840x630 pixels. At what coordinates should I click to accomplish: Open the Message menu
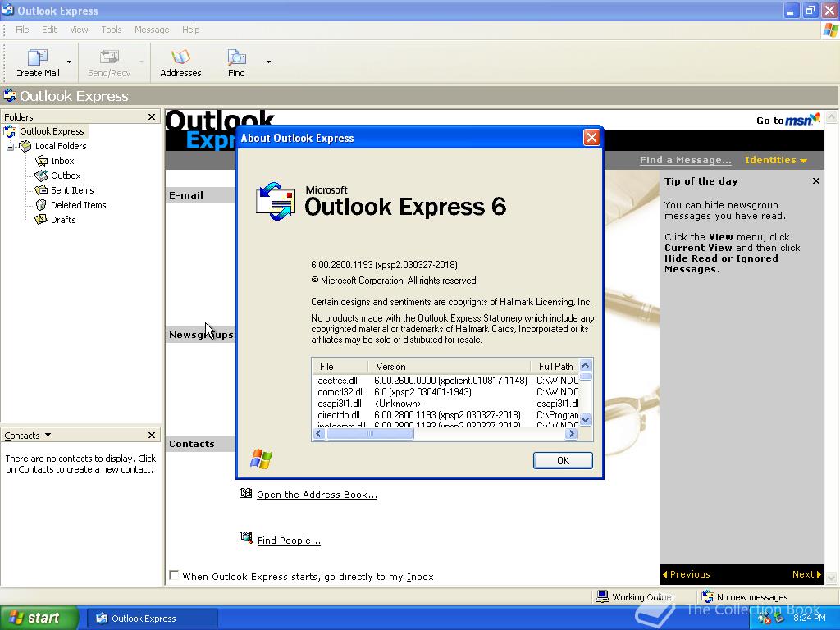pyautogui.click(x=152, y=30)
